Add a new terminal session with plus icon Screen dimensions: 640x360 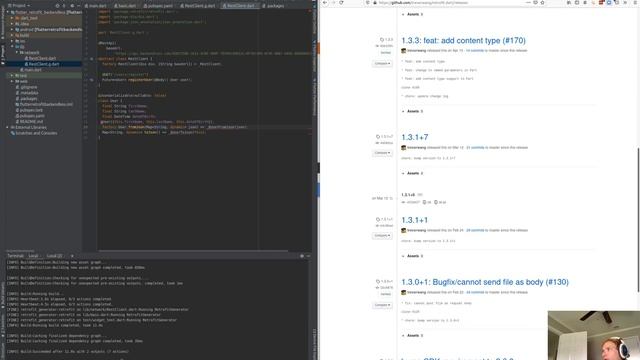[72, 256]
